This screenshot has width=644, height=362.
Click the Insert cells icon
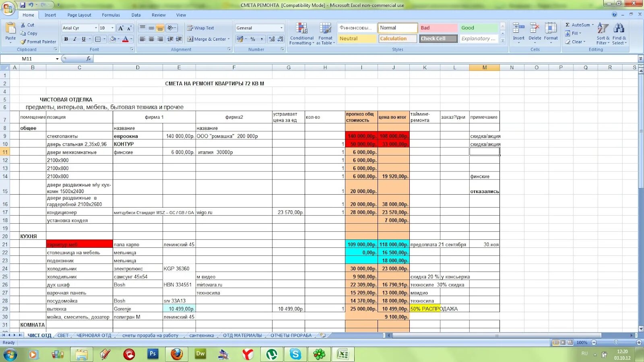click(x=518, y=29)
